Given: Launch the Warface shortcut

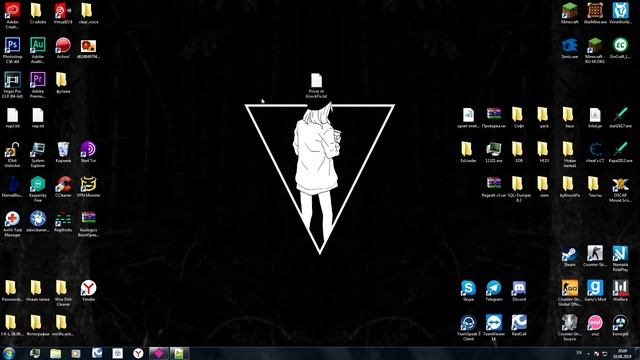Looking at the screenshot, I should tap(620, 290).
